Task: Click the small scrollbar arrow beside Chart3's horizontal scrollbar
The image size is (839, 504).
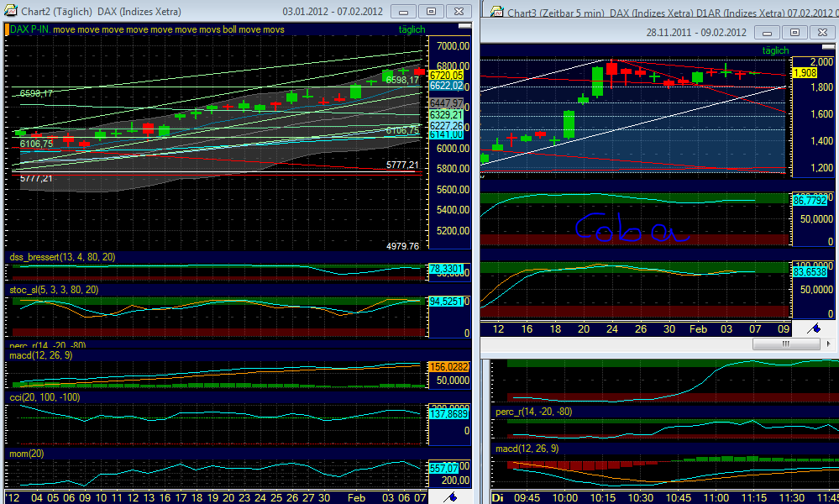Action: [x=829, y=344]
